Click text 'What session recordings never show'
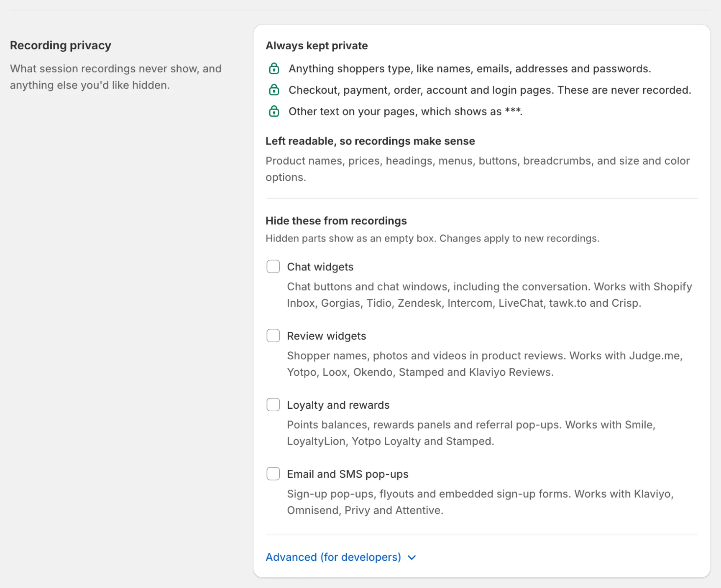 (116, 77)
